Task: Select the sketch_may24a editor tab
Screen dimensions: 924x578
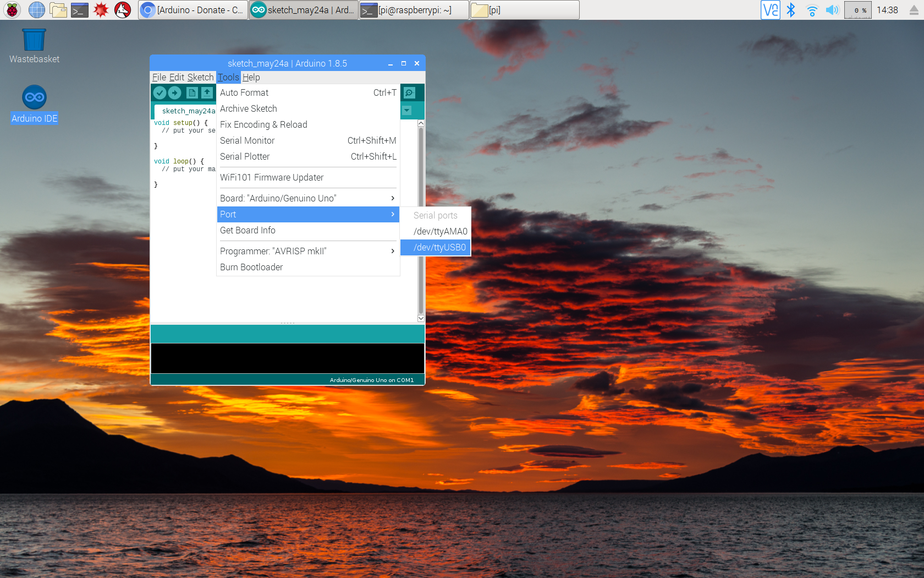Action: coord(185,111)
